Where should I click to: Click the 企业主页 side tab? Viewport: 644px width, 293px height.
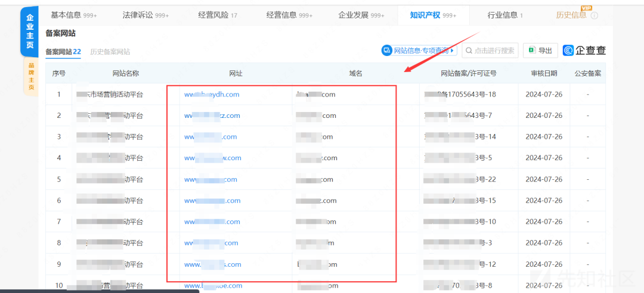[x=30, y=31]
